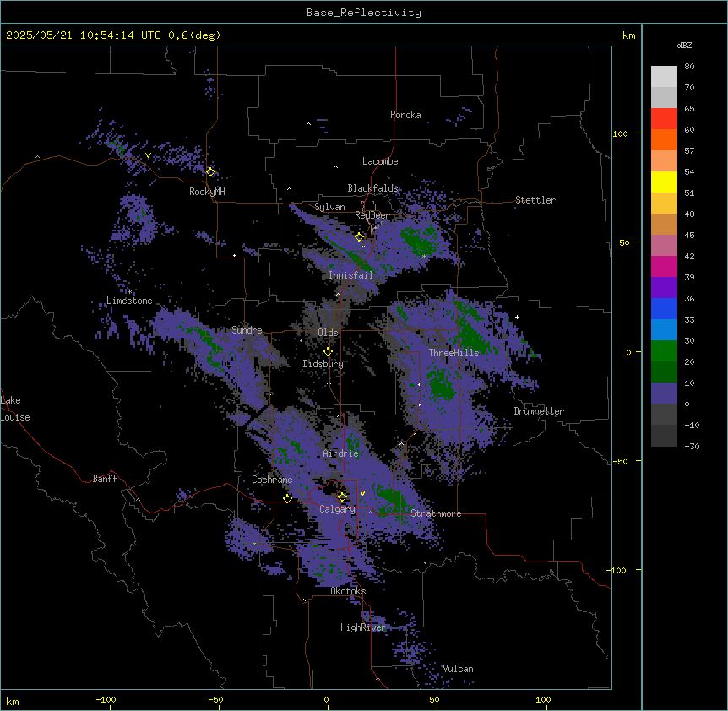Click the Base_Reflectivity title
This screenshot has width=728, height=711.
click(x=364, y=13)
